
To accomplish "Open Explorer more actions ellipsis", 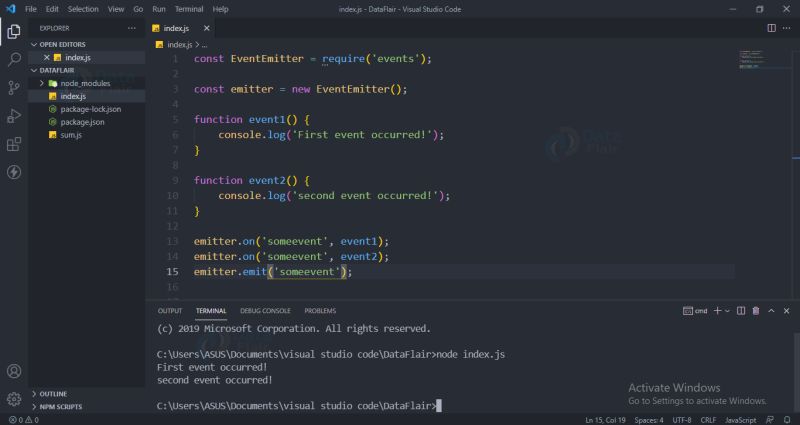I will 132,28.
